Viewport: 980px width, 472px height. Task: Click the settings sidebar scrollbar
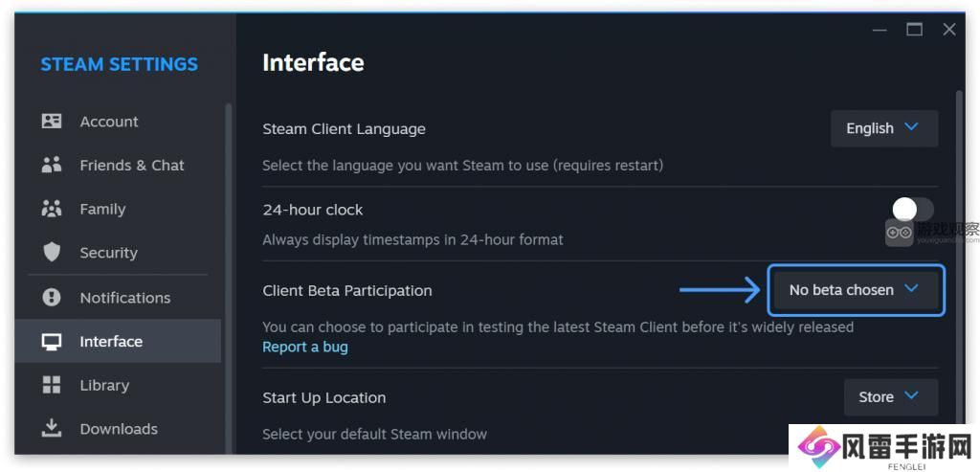tap(228, 279)
